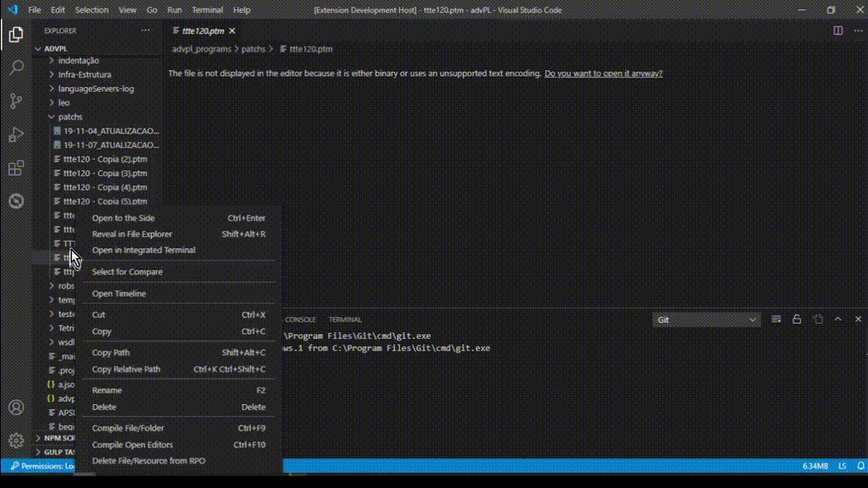Viewport: 868px width, 488px height.
Task: Select Git output channel dropdown
Action: click(x=706, y=319)
